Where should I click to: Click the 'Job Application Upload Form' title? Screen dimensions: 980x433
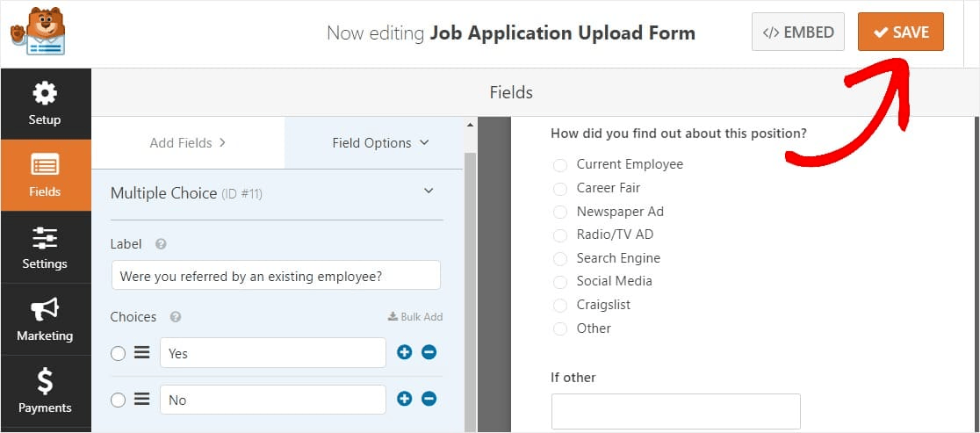[x=563, y=32]
